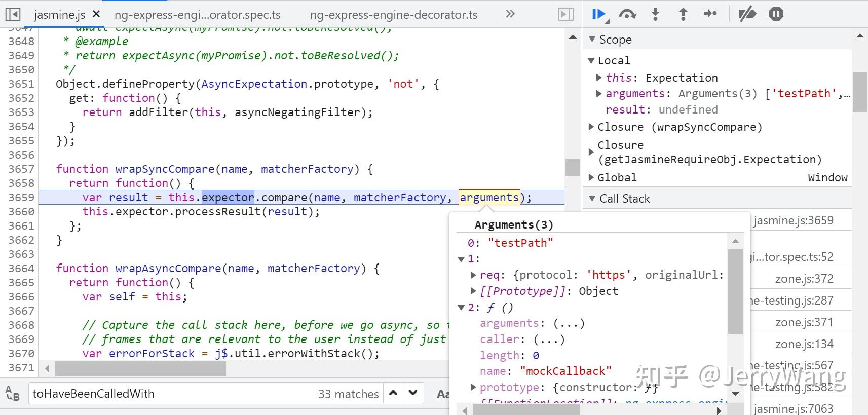The image size is (868, 415).
Task: Resume script execution in debugger
Action: tap(599, 14)
